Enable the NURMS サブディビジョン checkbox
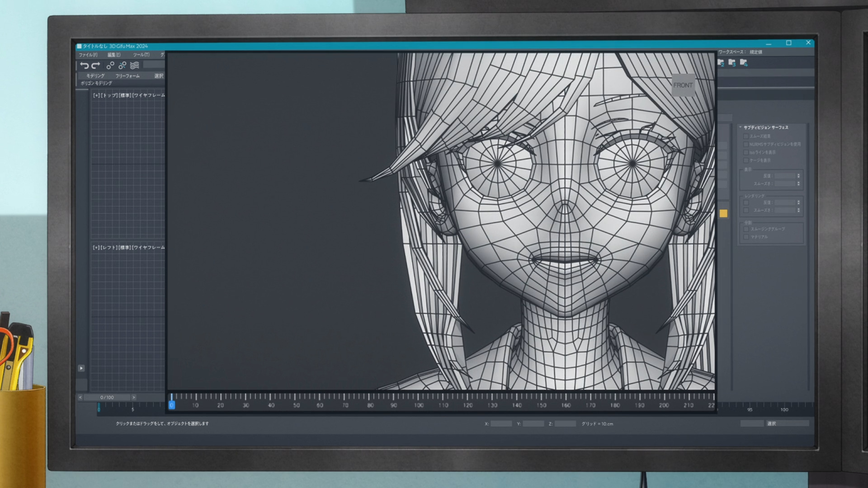 [746, 145]
